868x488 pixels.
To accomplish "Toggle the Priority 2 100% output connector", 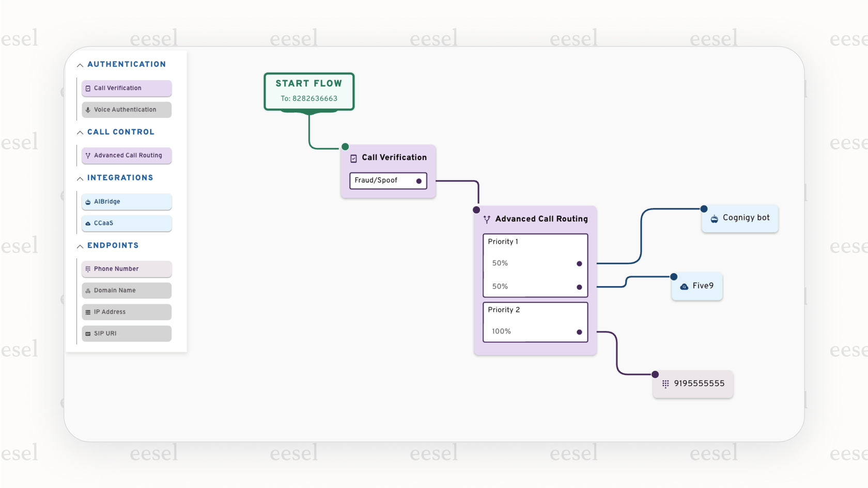I will (579, 332).
